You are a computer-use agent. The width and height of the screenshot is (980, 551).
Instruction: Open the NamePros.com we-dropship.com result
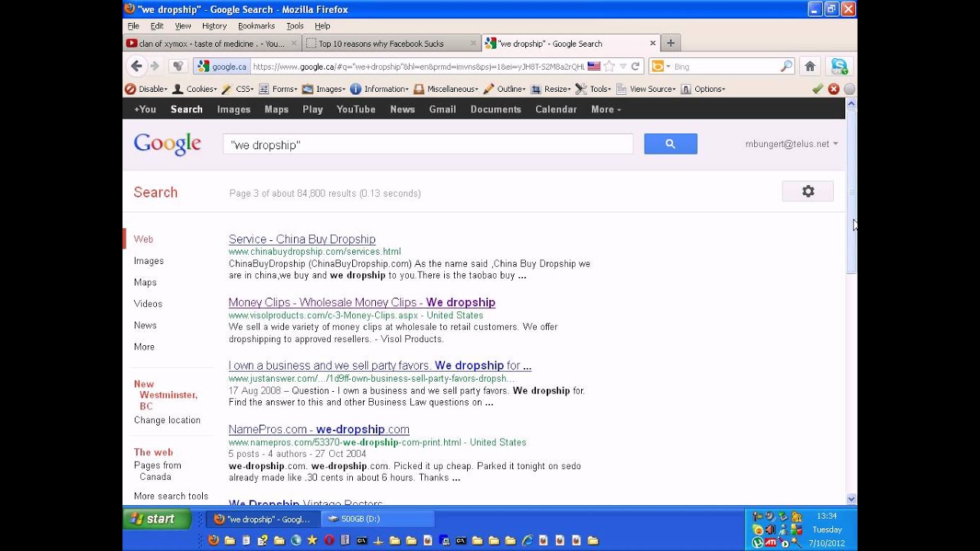318,429
